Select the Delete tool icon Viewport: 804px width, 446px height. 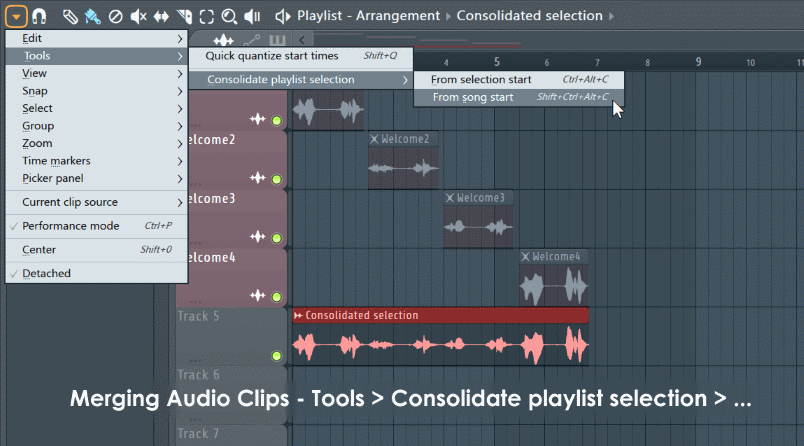pyautogui.click(x=115, y=16)
